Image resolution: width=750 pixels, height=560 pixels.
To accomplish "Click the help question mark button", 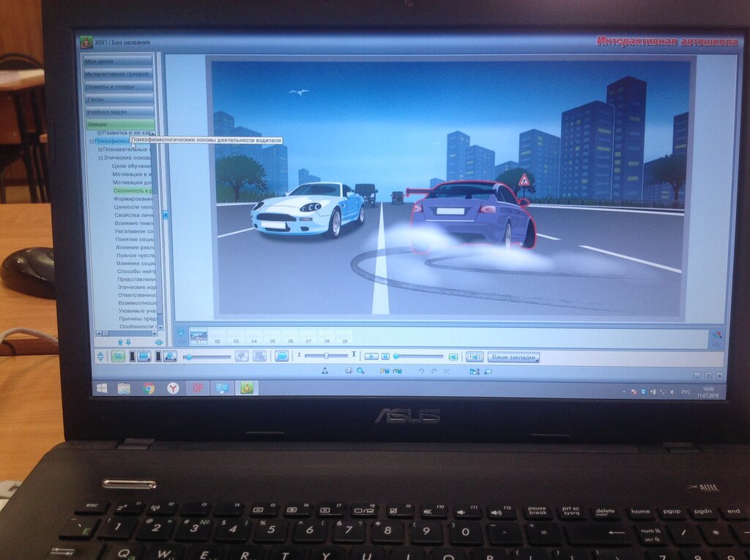I will click(x=708, y=376).
